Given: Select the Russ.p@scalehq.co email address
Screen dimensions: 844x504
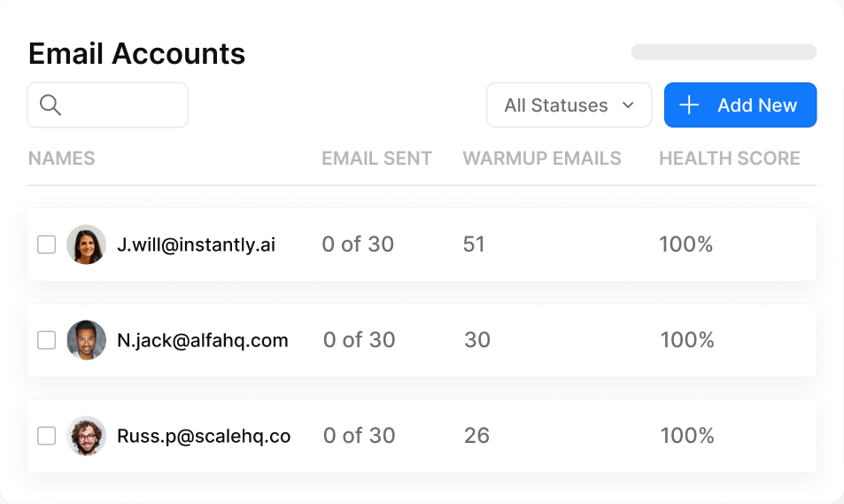Looking at the screenshot, I should (204, 436).
